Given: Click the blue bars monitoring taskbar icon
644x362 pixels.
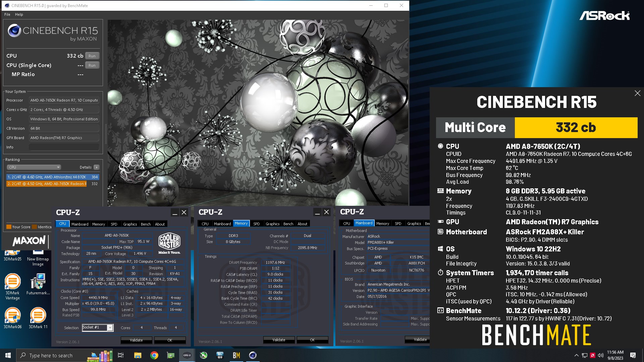Looking at the screenshot, I should tap(220, 355).
